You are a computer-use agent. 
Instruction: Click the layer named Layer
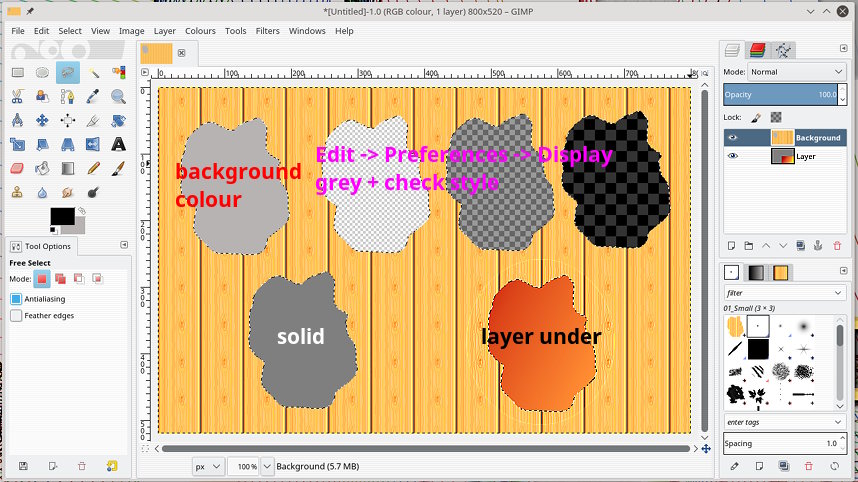(804, 156)
